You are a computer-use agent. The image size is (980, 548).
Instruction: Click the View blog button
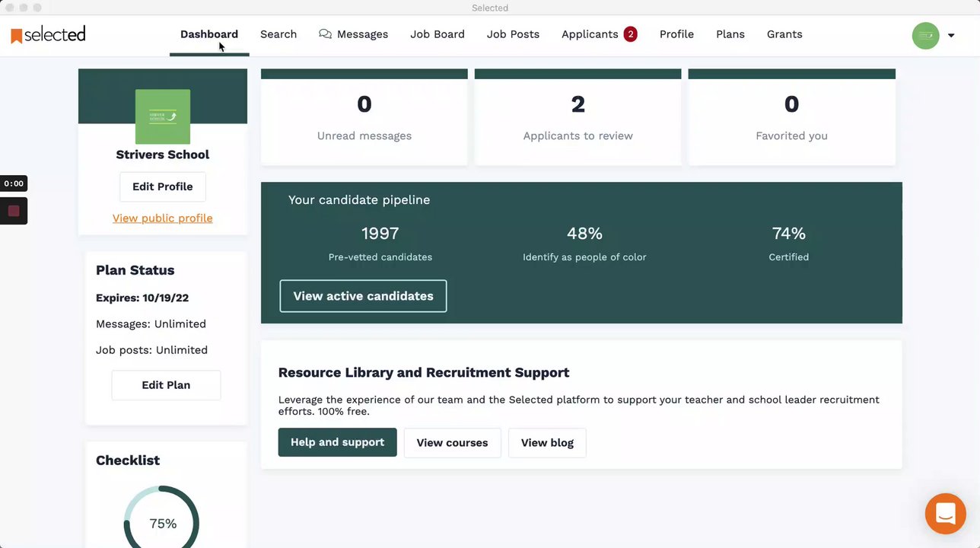[x=547, y=443]
